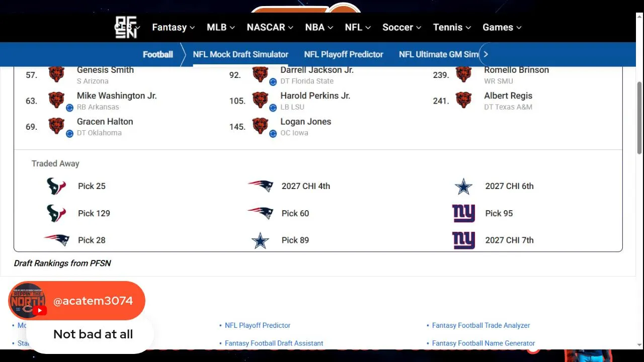The image size is (644, 362).
Task: Click Draft Rankings from PFSN caption
Action: (62, 263)
